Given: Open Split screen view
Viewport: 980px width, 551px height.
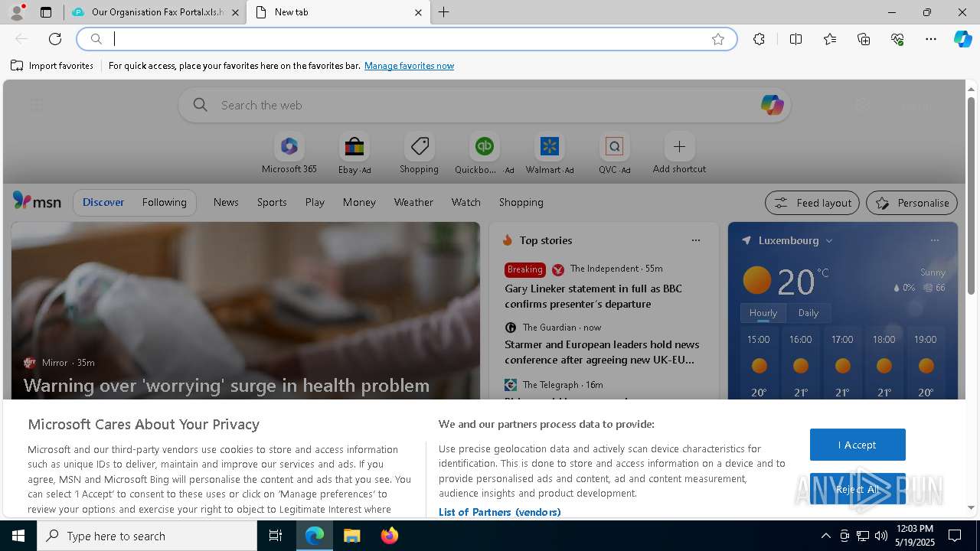Looking at the screenshot, I should coord(795,39).
